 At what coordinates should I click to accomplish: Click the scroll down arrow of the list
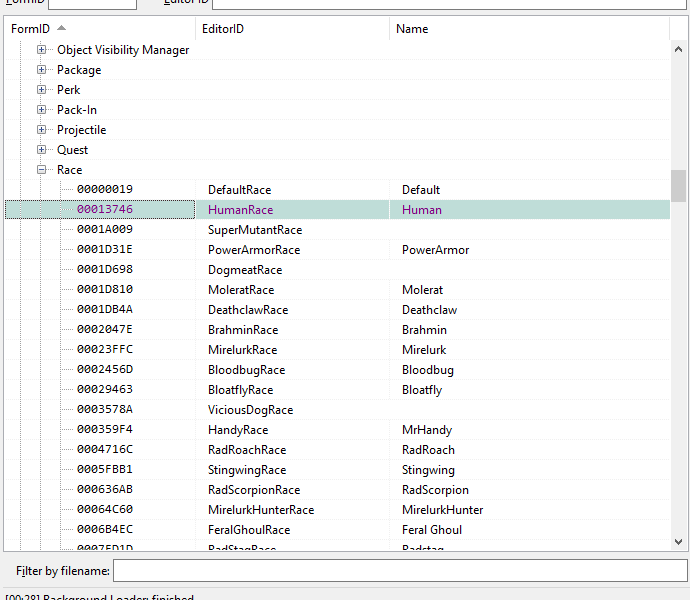tap(679, 542)
